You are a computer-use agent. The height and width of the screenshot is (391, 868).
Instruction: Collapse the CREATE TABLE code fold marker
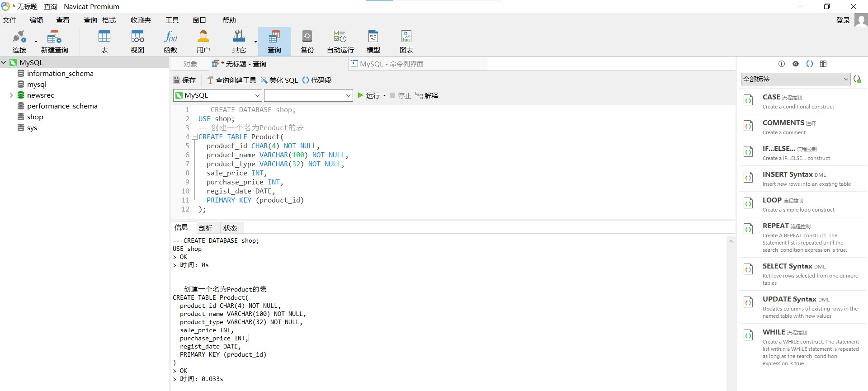(194, 137)
